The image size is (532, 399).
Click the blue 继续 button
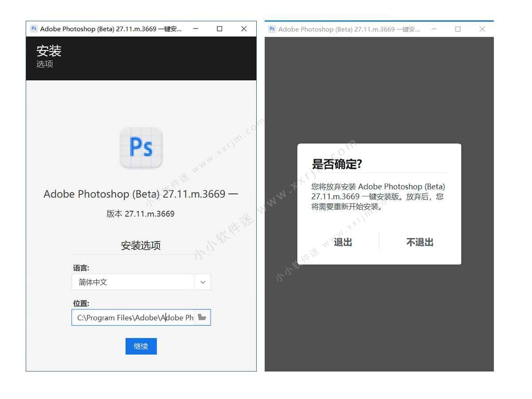141,346
